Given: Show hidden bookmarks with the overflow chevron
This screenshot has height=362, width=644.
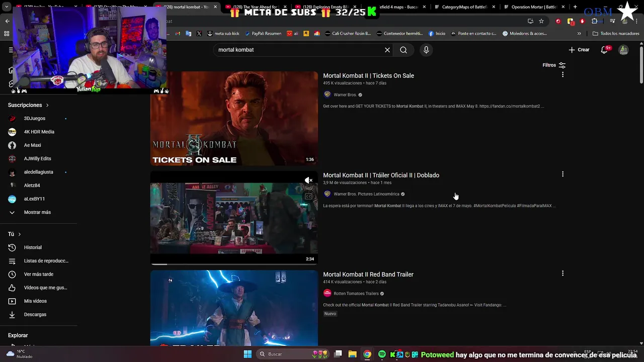Looking at the screenshot, I should click(579, 34).
